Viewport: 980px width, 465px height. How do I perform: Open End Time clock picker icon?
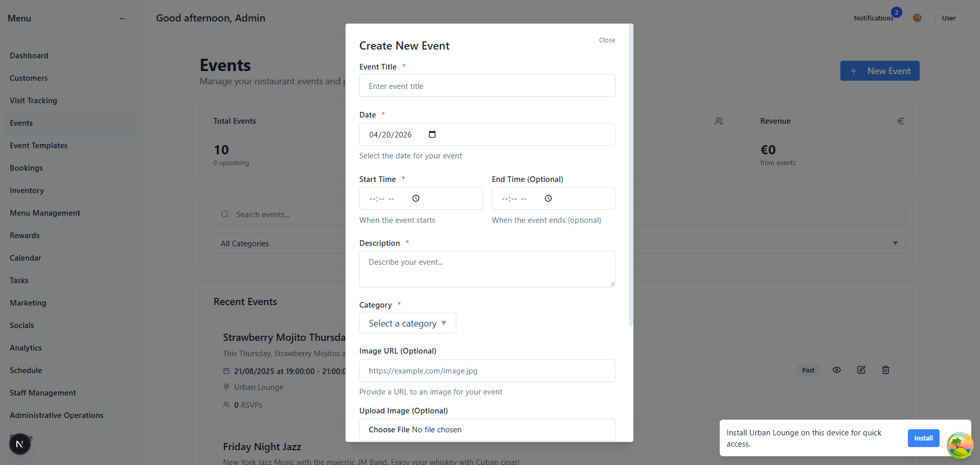548,198
